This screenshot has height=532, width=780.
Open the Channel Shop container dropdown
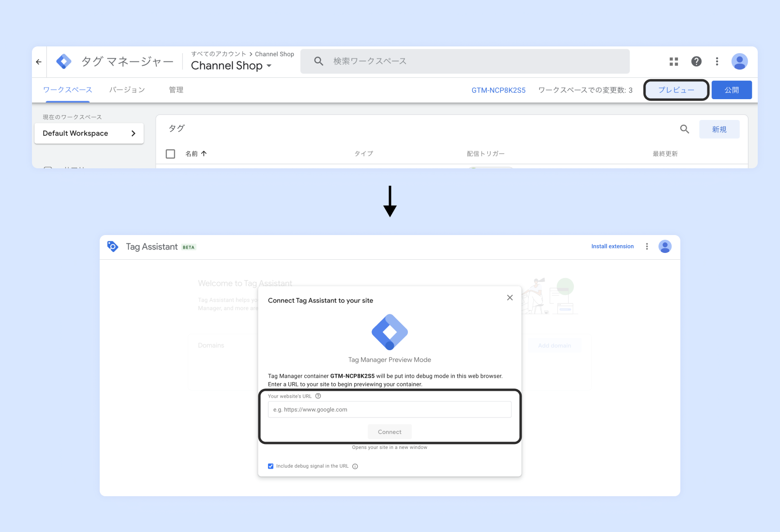(231, 66)
